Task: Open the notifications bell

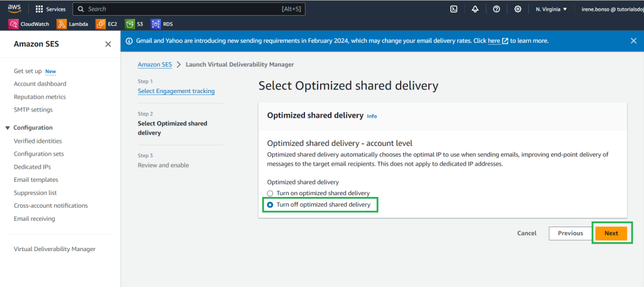Action: tap(475, 9)
